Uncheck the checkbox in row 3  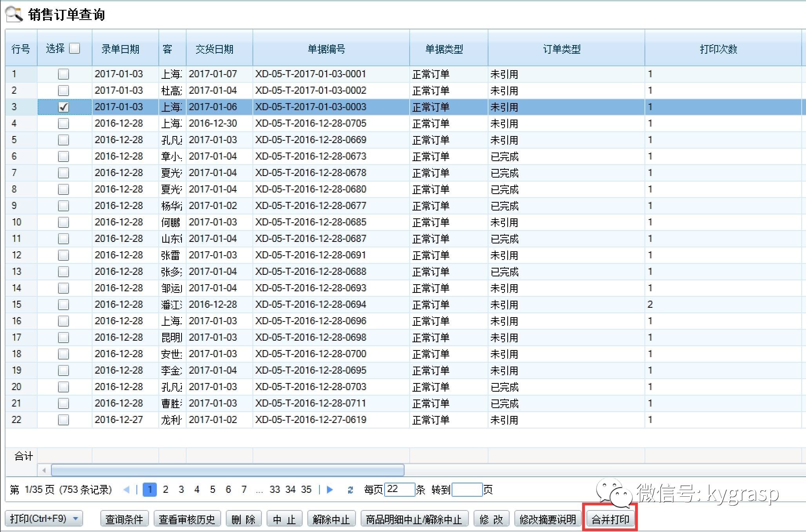(x=64, y=107)
